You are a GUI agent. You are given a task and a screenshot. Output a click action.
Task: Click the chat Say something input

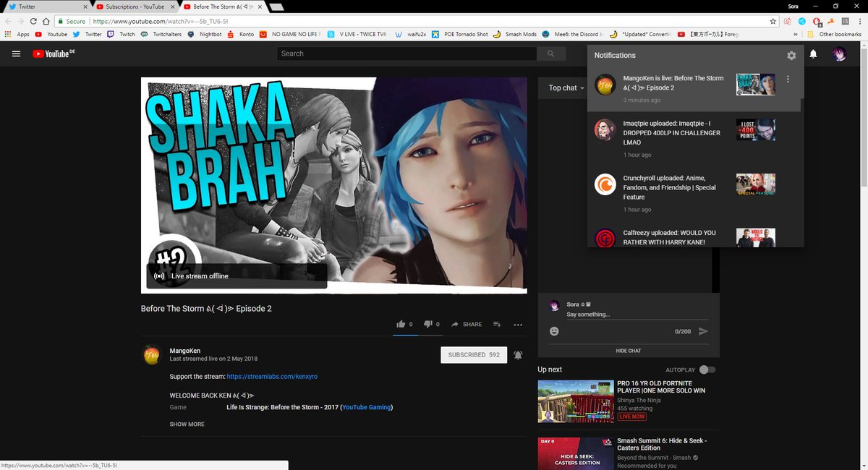(637, 315)
